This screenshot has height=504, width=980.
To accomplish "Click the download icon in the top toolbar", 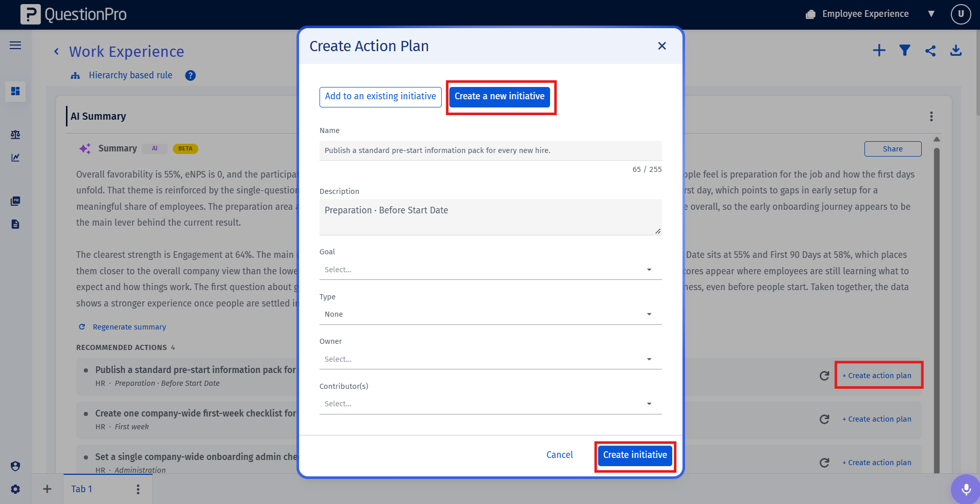I will point(956,50).
